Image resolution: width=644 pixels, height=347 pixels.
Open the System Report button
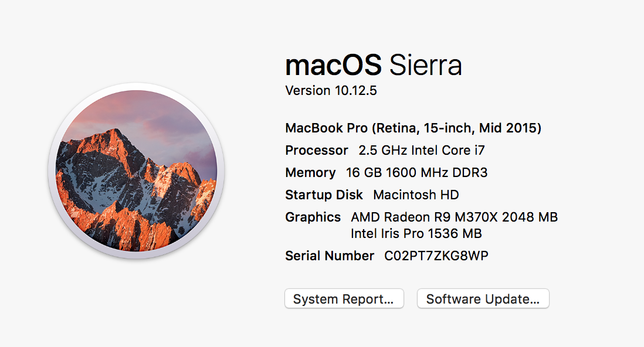pos(344,298)
